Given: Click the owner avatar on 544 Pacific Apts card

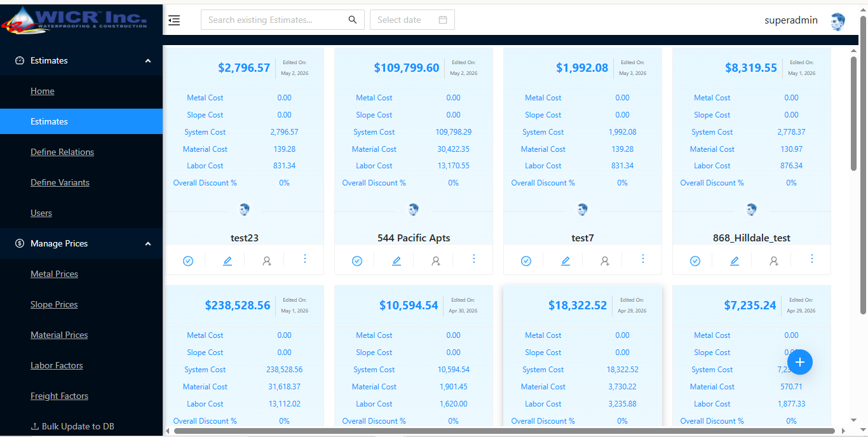Looking at the screenshot, I should click(414, 209).
